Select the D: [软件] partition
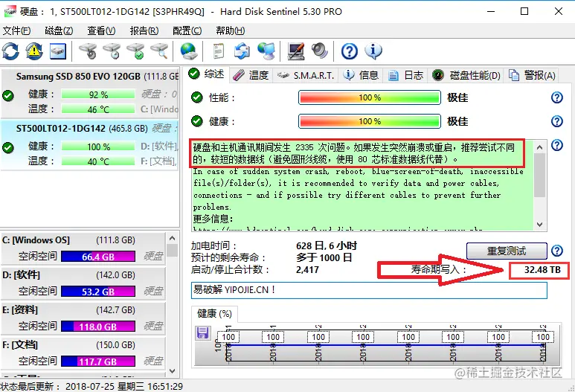This screenshot has height=392, width=575. pos(83,283)
